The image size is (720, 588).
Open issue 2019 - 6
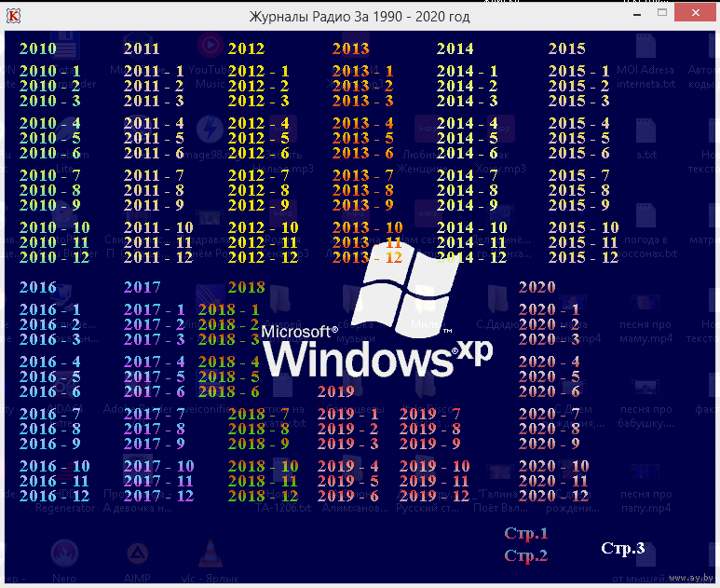click(x=347, y=496)
